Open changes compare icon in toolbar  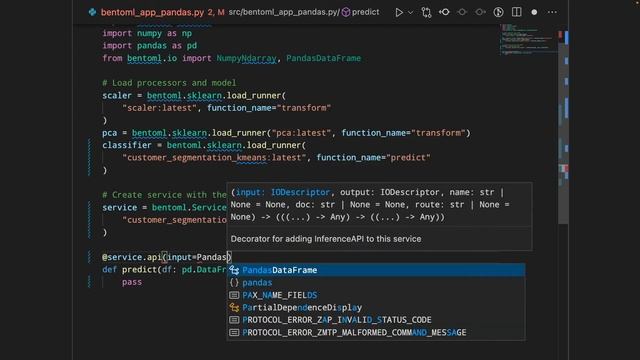[427, 12]
